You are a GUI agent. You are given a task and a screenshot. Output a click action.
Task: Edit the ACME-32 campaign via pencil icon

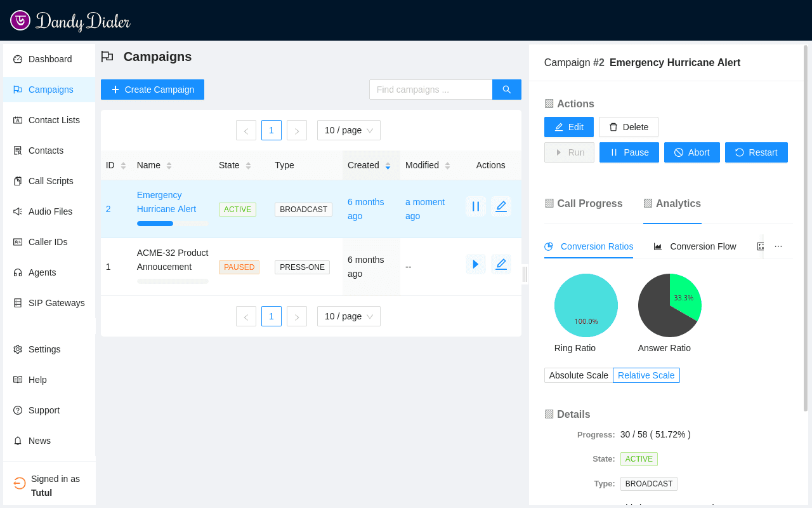coord(501,264)
